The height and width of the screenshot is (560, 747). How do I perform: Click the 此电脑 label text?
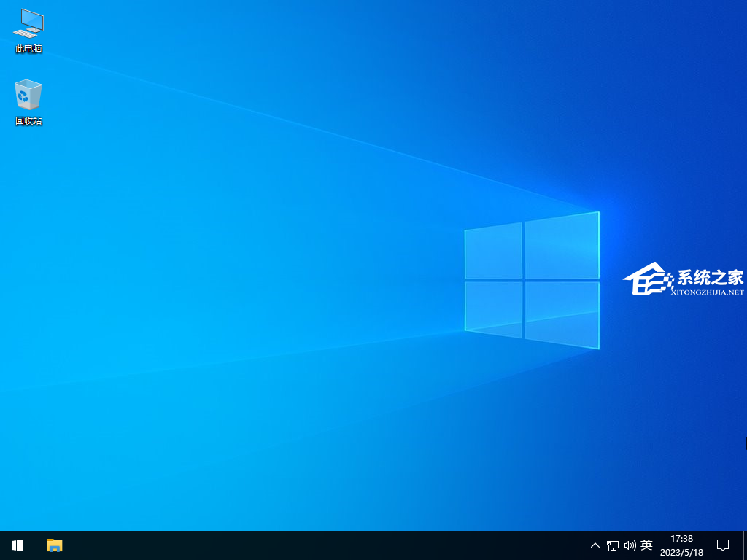click(x=28, y=49)
